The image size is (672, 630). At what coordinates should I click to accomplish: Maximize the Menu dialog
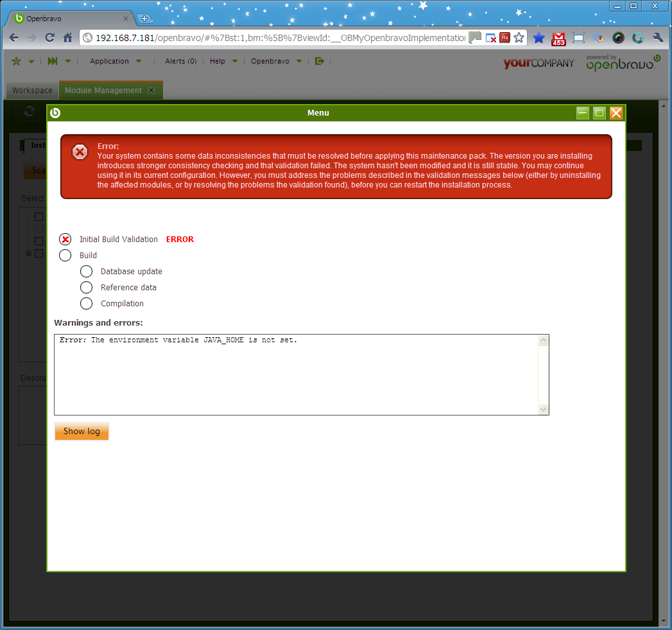tap(599, 113)
